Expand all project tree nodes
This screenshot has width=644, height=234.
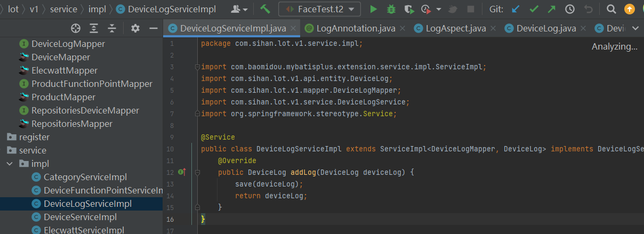(94, 28)
